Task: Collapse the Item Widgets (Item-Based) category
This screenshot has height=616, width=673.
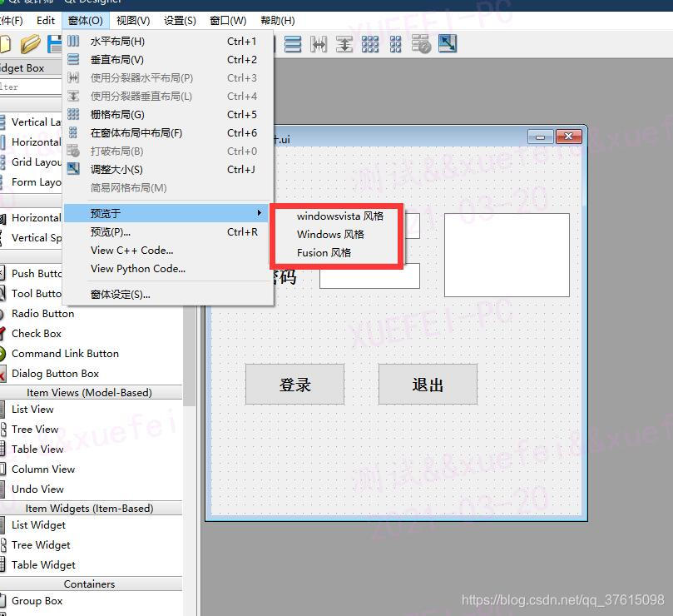Action: [x=89, y=508]
